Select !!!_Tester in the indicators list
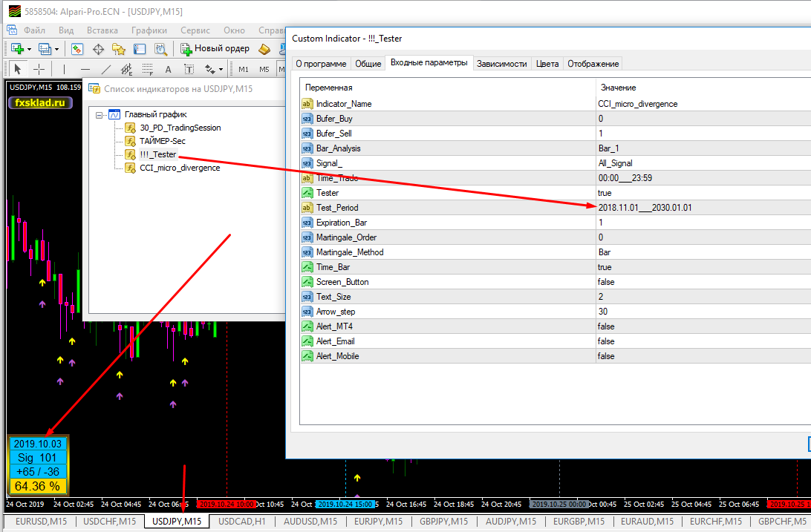The width and height of the screenshot is (811, 532). point(157,154)
